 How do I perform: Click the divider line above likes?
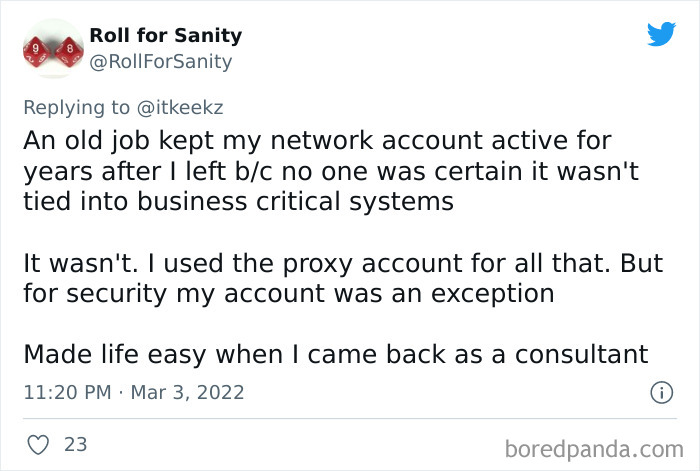tap(349, 419)
